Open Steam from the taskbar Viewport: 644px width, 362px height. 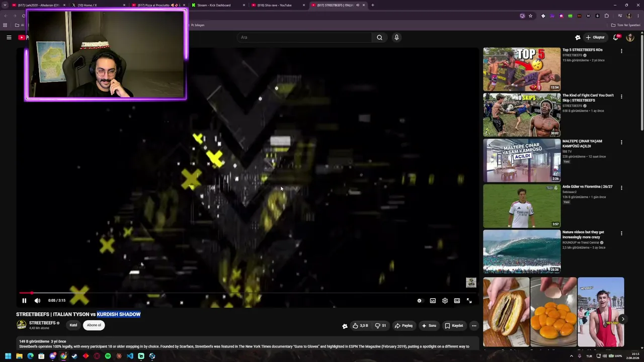pyautogui.click(x=74, y=356)
